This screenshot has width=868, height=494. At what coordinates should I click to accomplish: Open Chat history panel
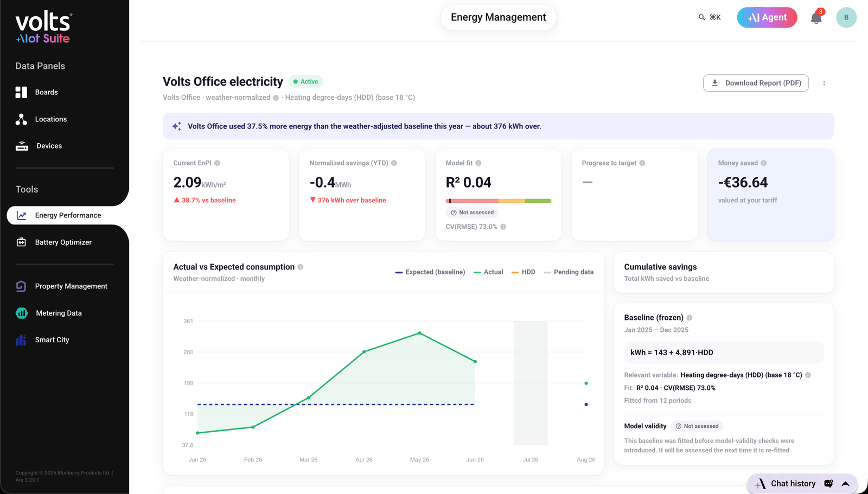(x=793, y=484)
